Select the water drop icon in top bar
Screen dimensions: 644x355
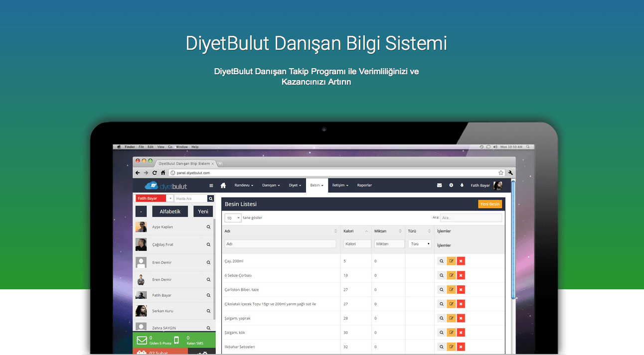click(x=463, y=185)
